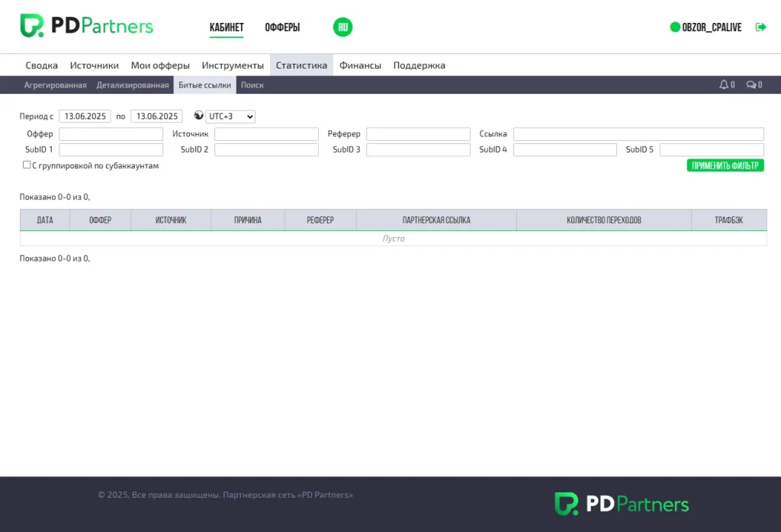781x532 pixels.
Task: Focus the SubID 5 input
Action: click(712, 150)
